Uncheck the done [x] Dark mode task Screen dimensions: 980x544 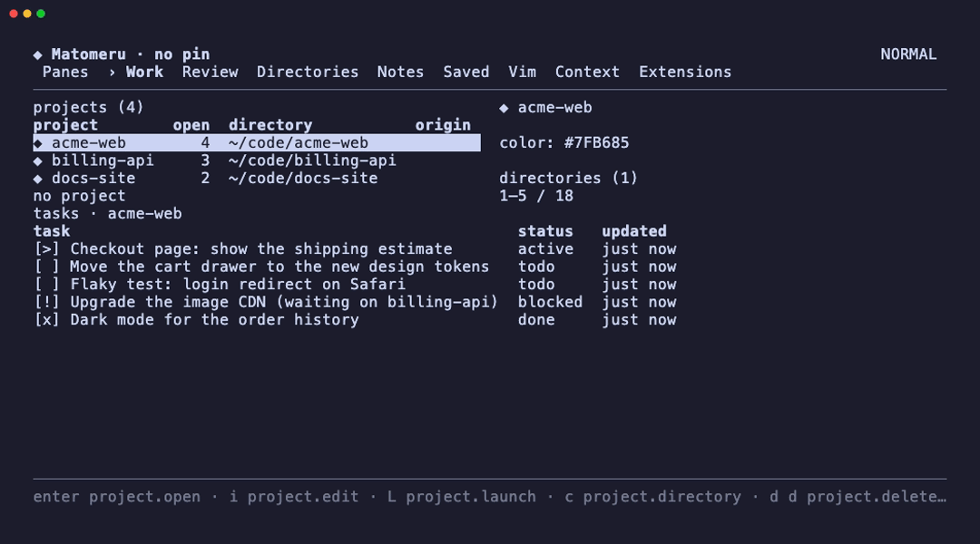click(x=47, y=320)
